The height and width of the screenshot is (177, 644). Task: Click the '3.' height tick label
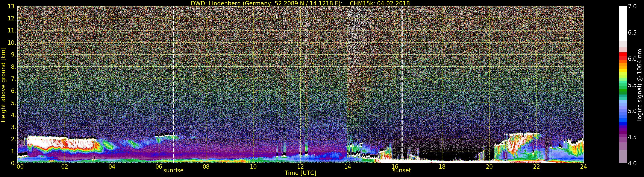tap(13, 127)
